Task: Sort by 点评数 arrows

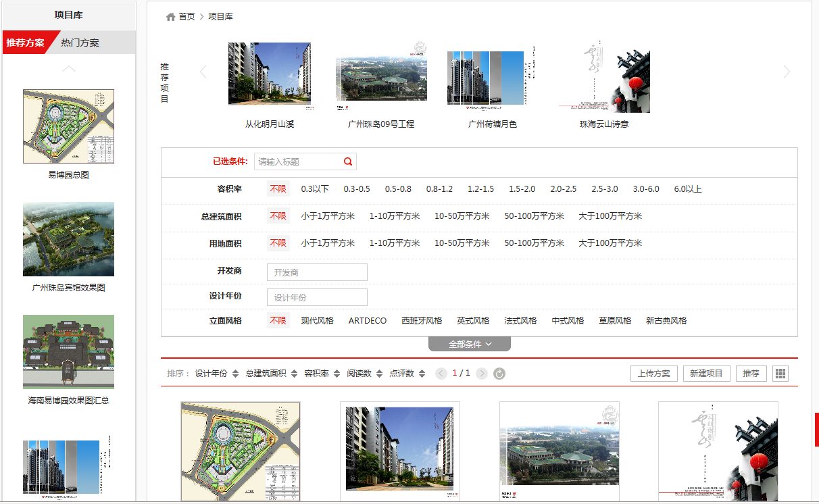Action: click(422, 374)
